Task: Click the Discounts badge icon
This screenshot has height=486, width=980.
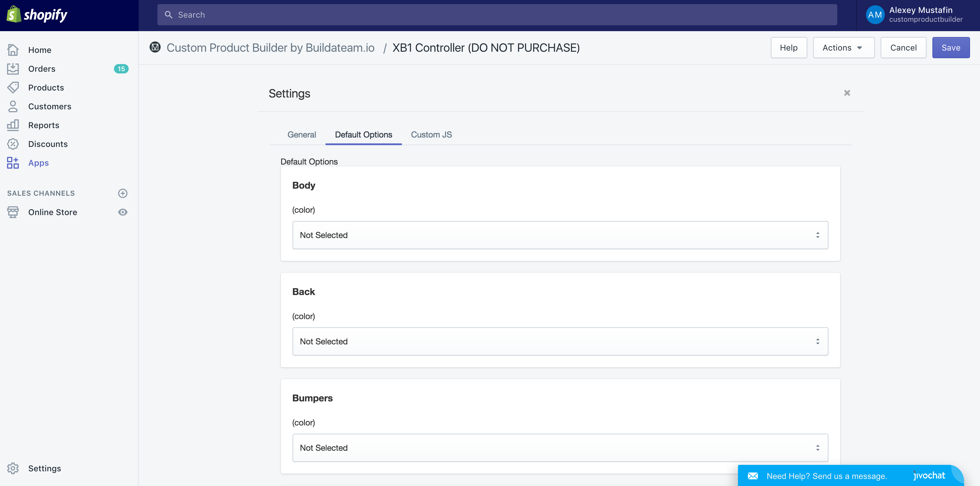Action: (x=13, y=144)
